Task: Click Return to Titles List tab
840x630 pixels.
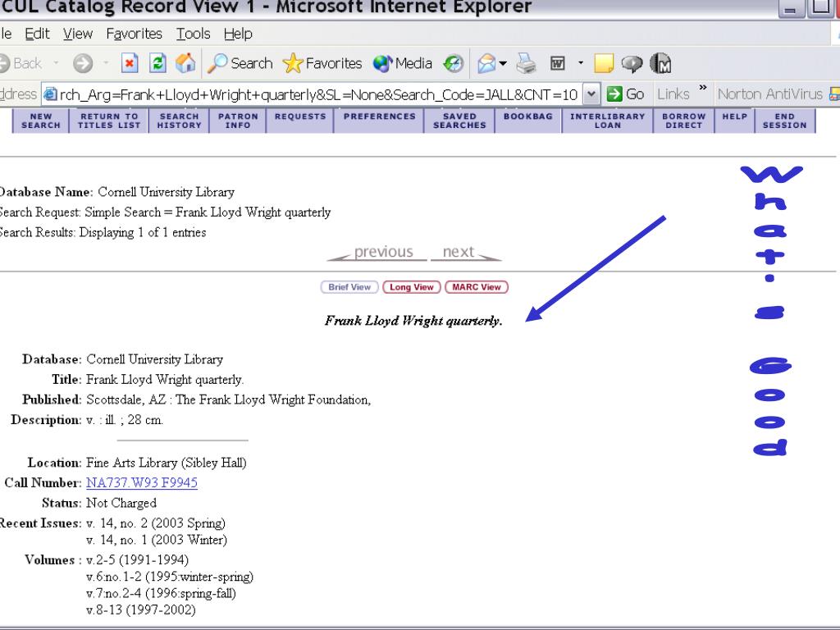Action: click(x=109, y=121)
